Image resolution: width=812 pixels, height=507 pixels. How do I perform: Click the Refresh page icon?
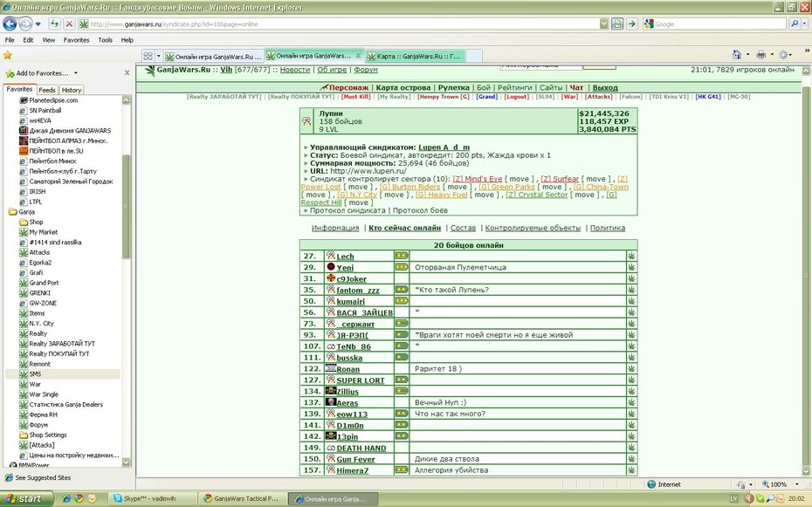pos(54,24)
